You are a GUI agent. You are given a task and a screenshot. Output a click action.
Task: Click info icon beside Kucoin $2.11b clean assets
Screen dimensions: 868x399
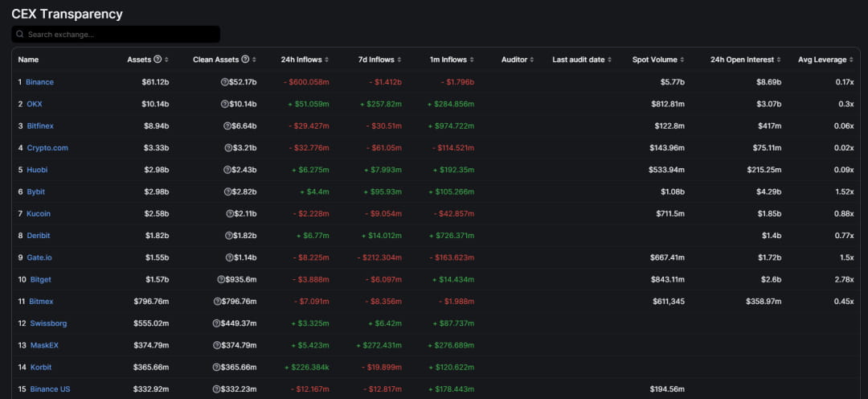coord(229,213)
